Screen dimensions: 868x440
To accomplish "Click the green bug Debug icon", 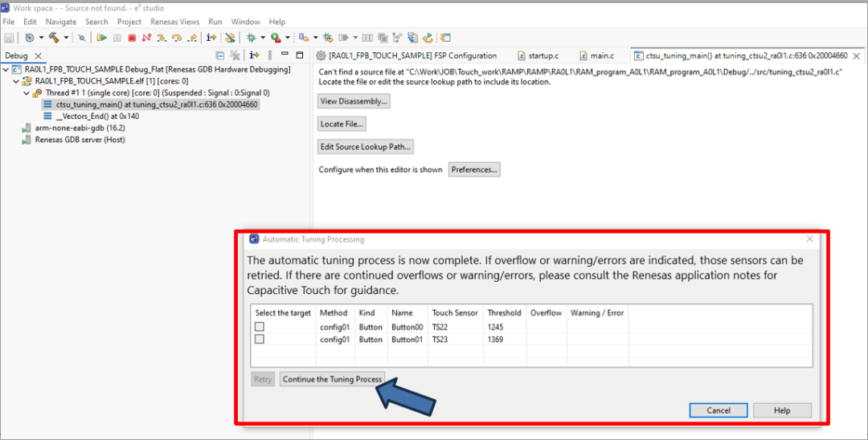I will pyautogui.click(x=251, y=38).
